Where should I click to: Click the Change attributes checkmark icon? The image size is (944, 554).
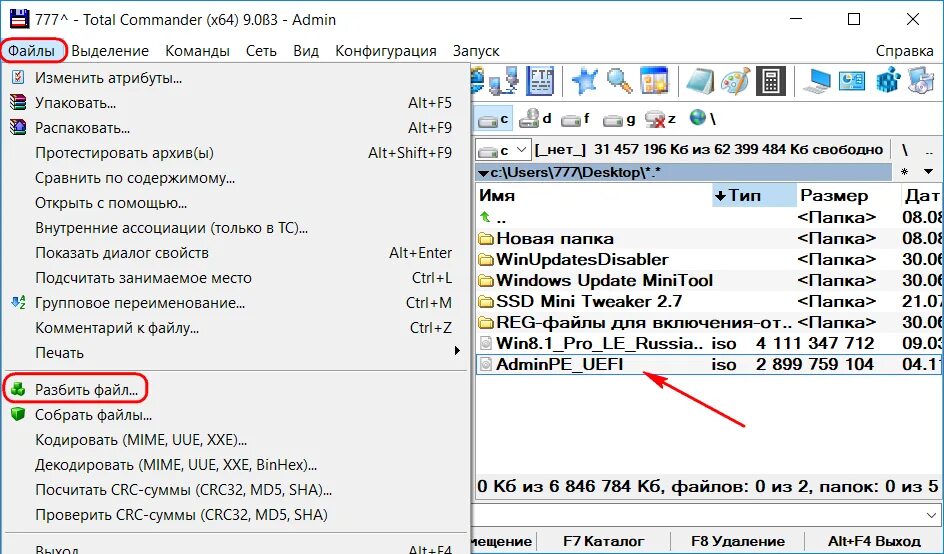[x=19, y=77]
